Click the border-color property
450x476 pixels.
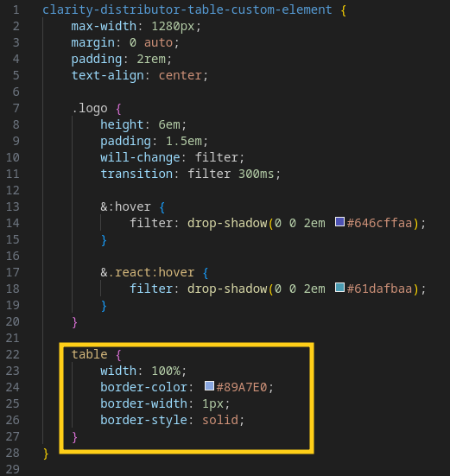[x=143, y=387]
